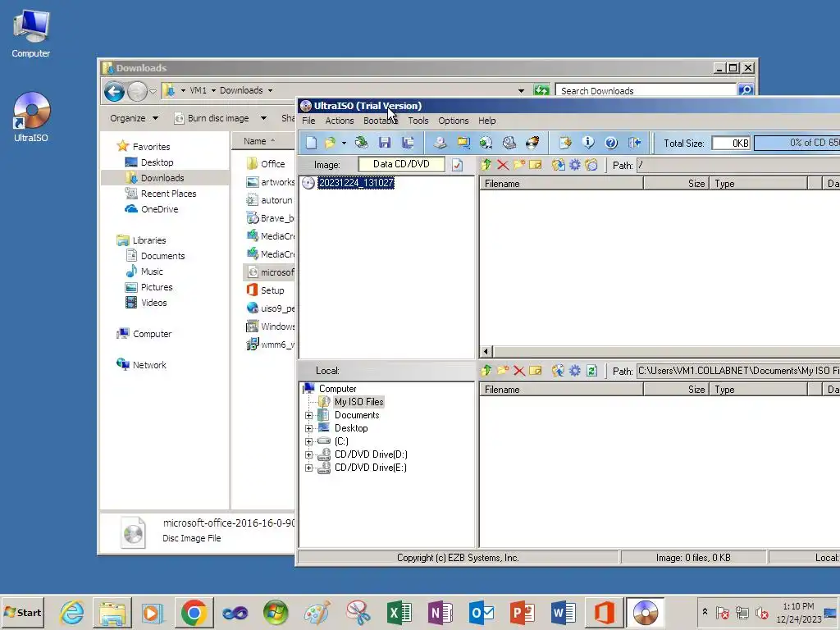This screenshot has height=630, width=840.
Task: Click the Open file toolbar icon
Action: coord(330,143)
